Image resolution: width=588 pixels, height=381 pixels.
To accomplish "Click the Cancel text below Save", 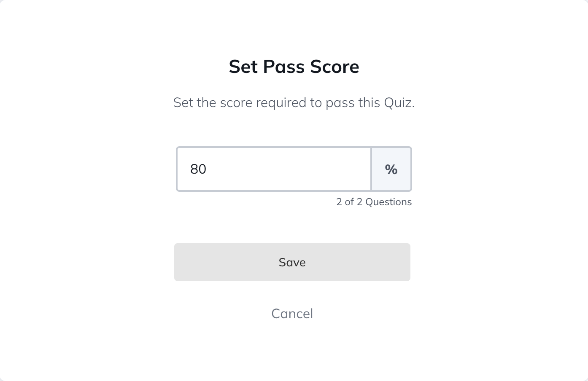I will 292,314.
